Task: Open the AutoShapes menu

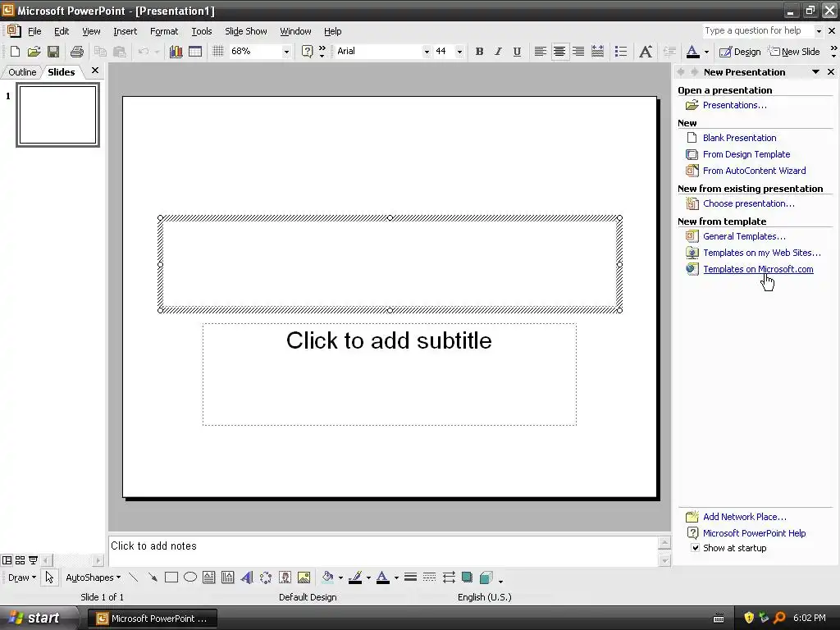Action: point(93,577)
